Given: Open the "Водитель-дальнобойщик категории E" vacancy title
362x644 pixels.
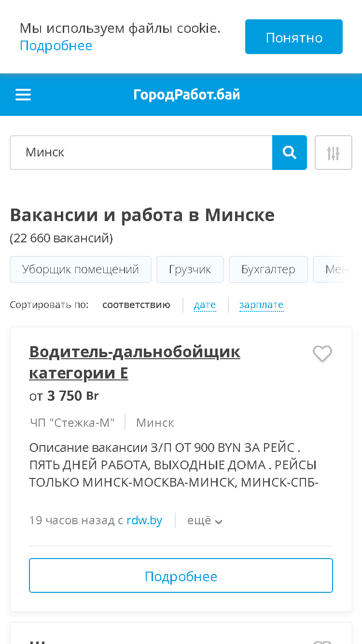Looking at the screenshot, I should click(x=135, y=362).
